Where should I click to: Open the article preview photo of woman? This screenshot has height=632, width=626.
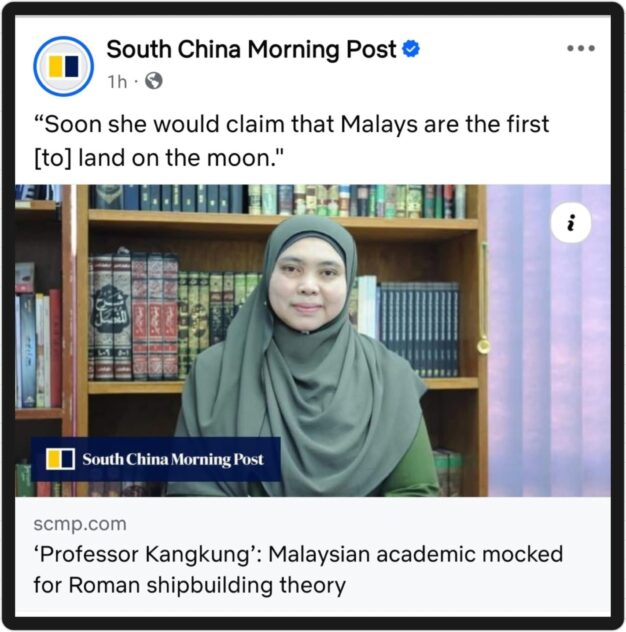(x=313, y=340)
